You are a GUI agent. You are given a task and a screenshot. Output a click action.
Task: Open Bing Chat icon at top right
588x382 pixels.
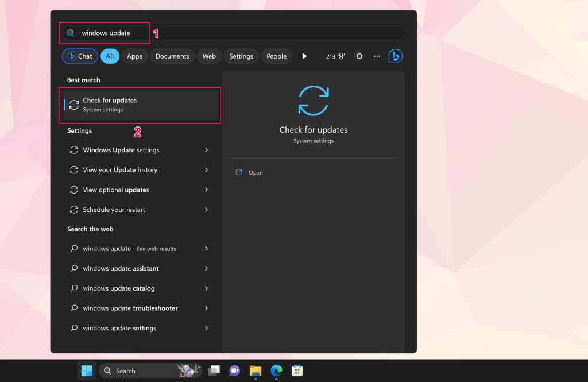pos(395,56)
